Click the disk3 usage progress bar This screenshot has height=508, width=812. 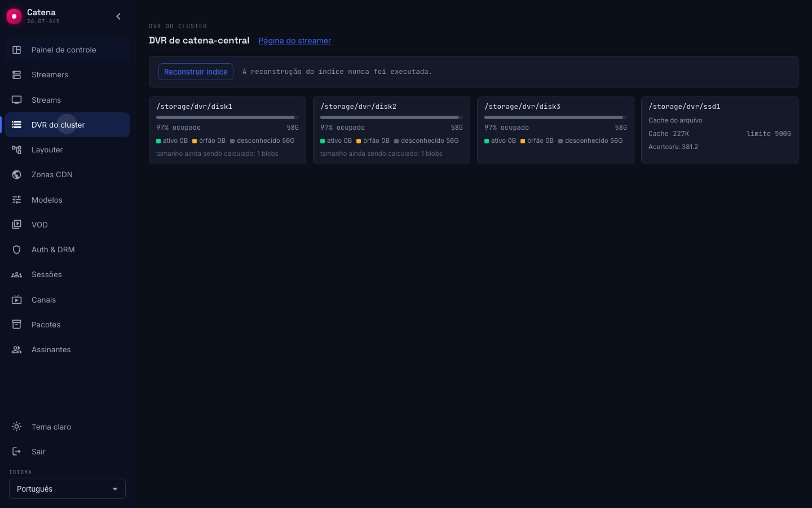point(555,117)
